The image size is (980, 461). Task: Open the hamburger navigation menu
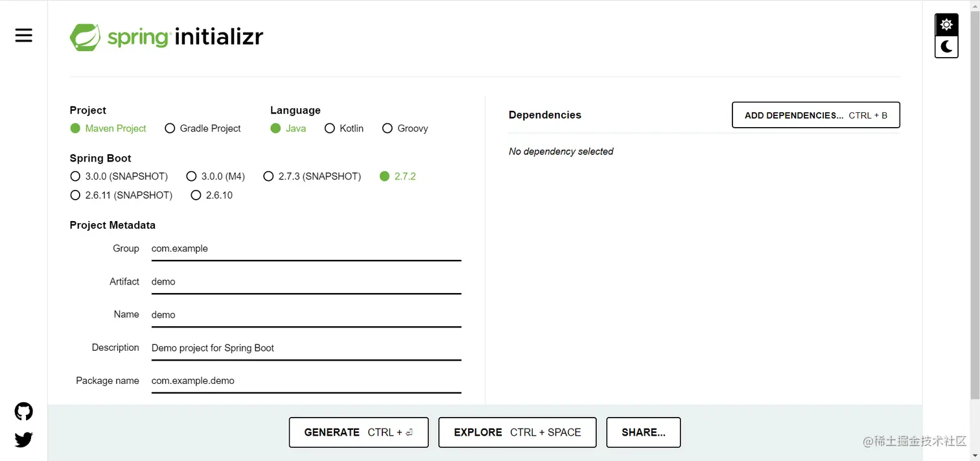24,36
